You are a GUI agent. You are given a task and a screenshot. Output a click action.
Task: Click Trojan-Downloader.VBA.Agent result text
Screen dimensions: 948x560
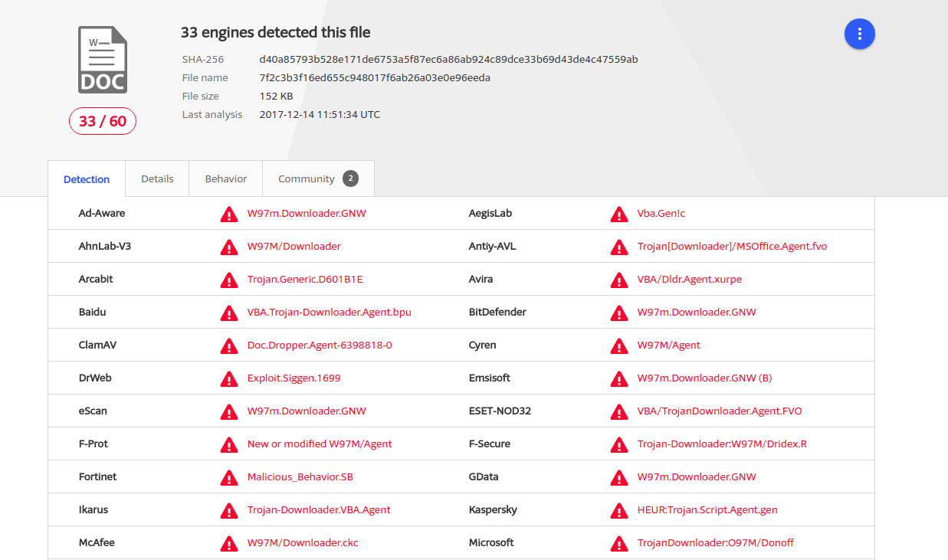(x=319, y=509)
